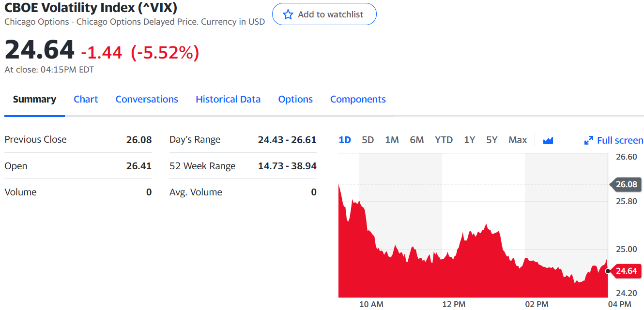The image size is (644, 310).
Task: Switch to the Options tab
Action: [295, 99]
